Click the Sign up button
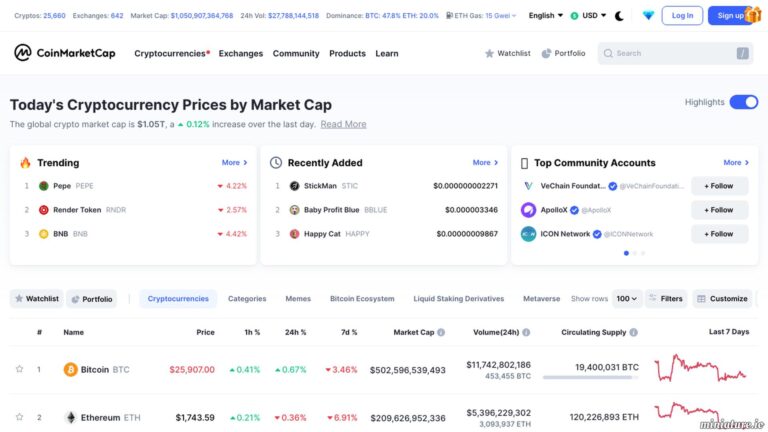Screen dimensions: 768x432 coord(730,16)
